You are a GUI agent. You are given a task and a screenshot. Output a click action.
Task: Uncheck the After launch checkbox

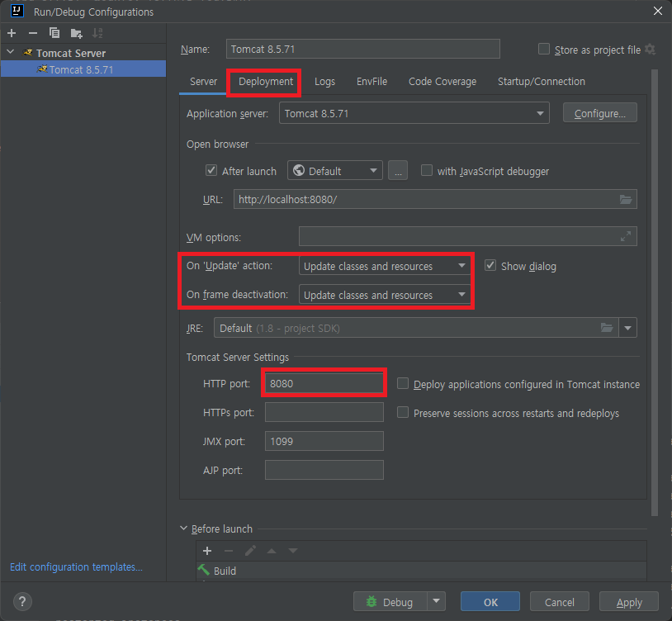211,170
